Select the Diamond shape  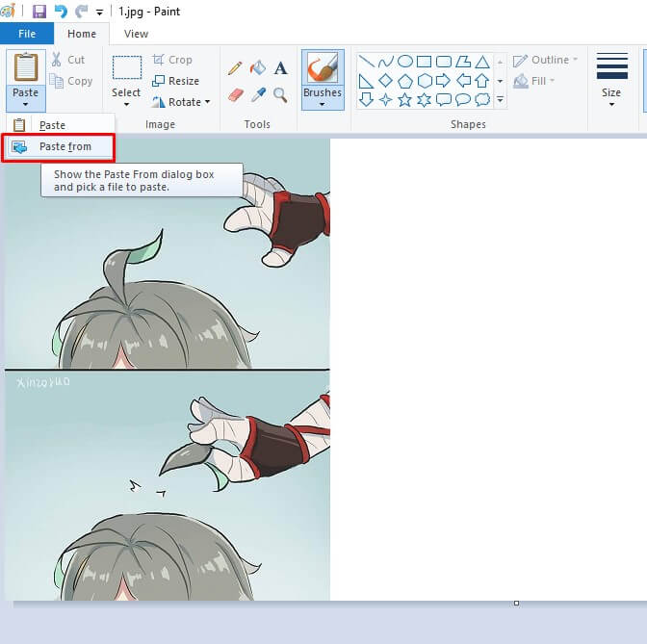click(x=386, y=81)
